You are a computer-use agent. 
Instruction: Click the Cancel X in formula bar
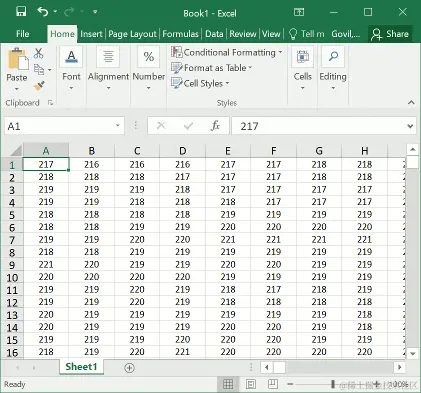(161, 126)
